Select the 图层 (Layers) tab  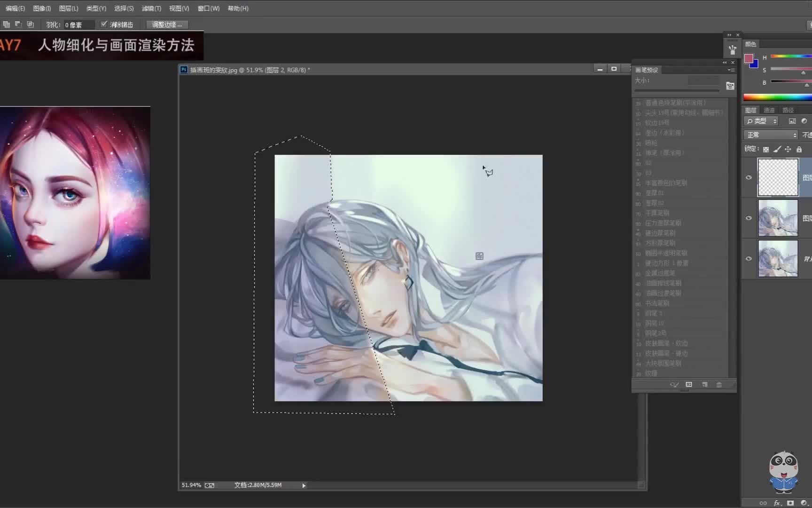(x=751, y=110)
